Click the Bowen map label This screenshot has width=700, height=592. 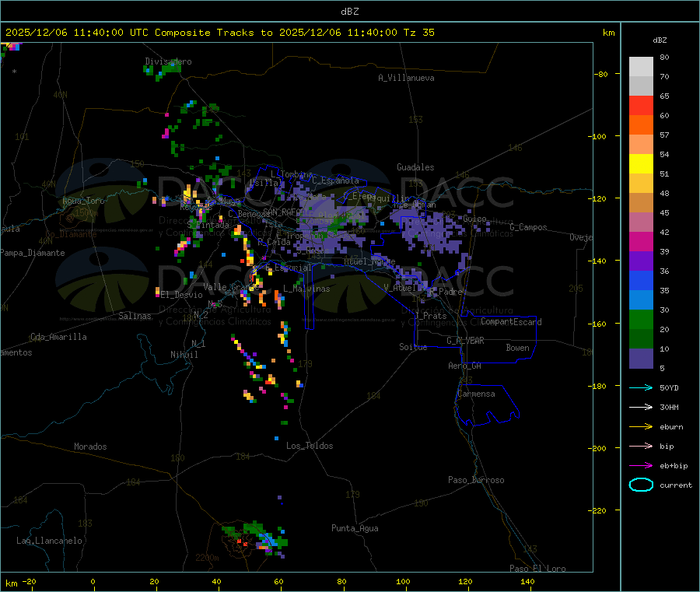518,349
